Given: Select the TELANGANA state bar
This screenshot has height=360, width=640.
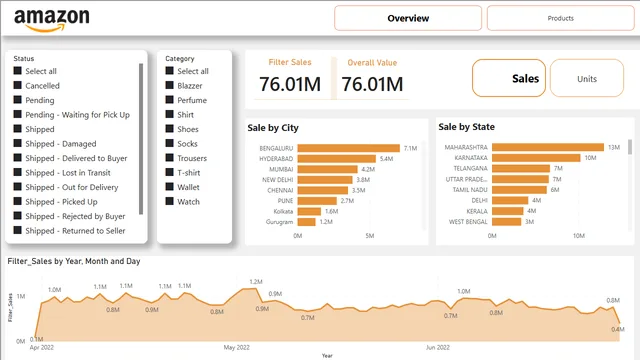Looking at the screenshot, I should pos(521,168).
